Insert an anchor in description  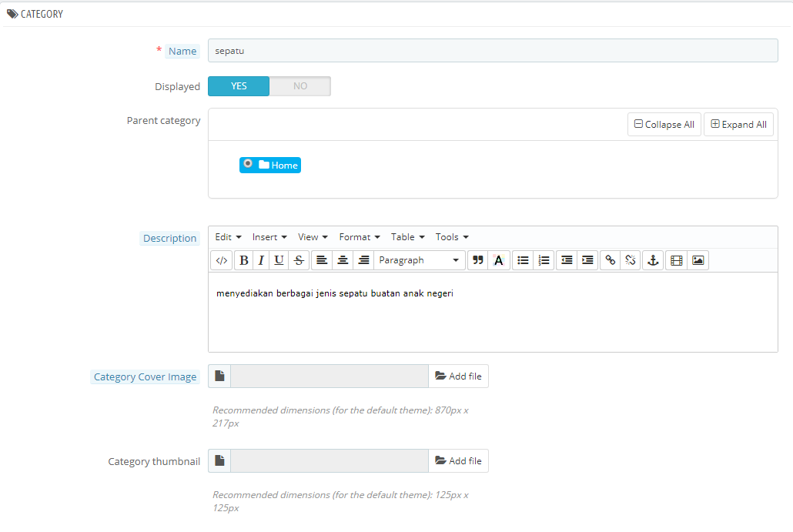click(x=653, y=260)
